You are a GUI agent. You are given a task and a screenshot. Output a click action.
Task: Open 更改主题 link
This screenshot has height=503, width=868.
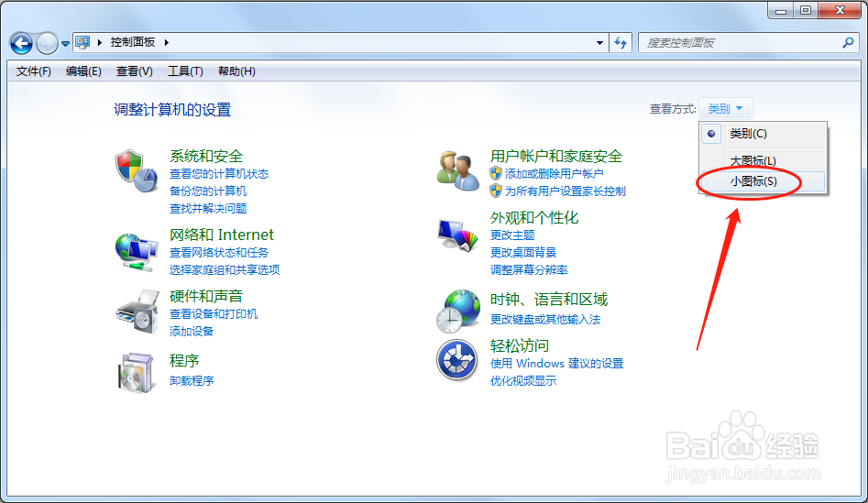coord(512,235)
